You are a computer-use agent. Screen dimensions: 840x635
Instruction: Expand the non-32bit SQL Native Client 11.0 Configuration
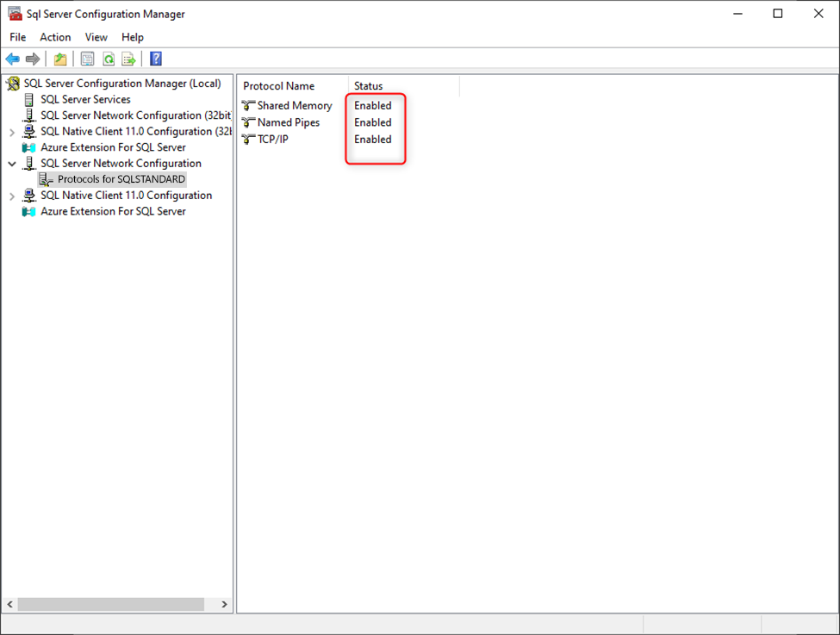click(12, 196)
